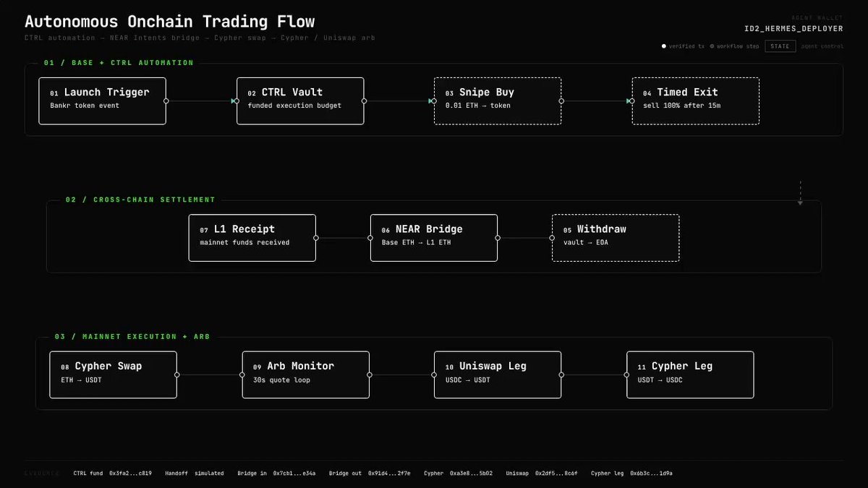Image resolution: width=868 pixels, height=488 pixels.
Task: Click the 03 / MAINNET EXECUTION + ARB label
Action: (x=132, y=336)
